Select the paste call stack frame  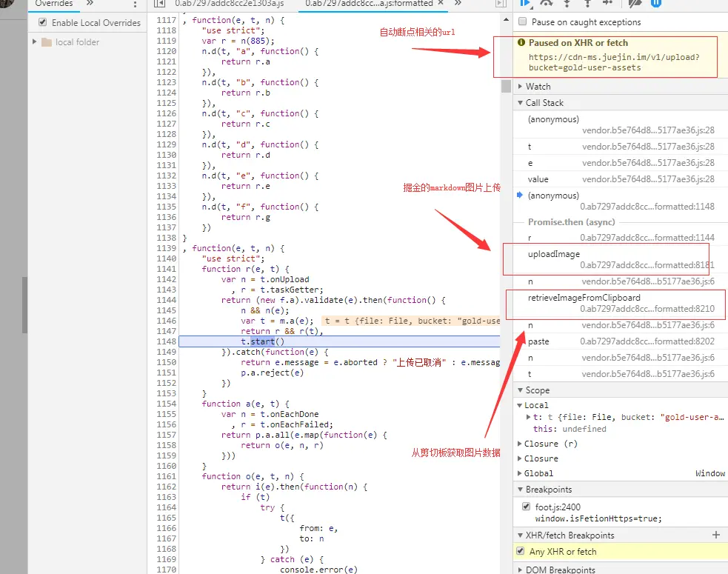pyautogui.click(x=621, y=341)
